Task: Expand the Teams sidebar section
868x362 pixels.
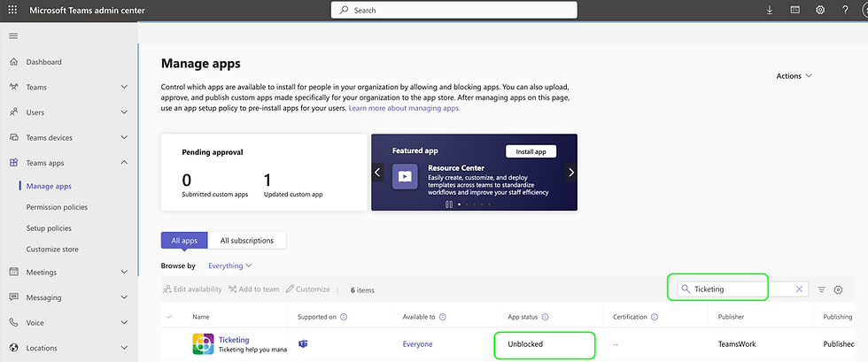Action: pos(124,87)
